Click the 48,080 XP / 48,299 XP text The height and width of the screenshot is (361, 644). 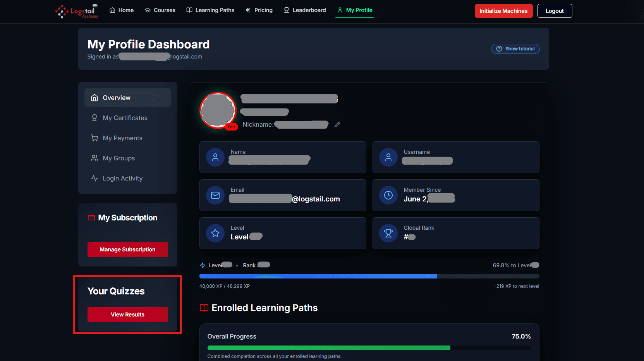click(225, 286)
